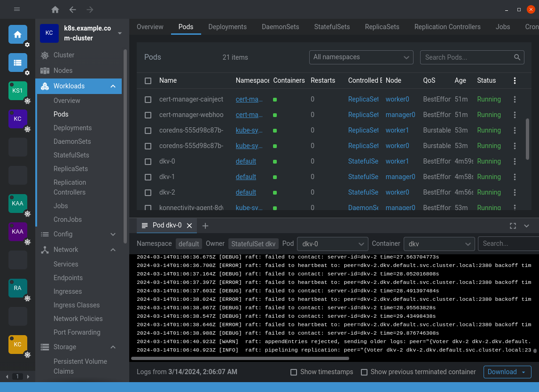The image size is (539, 392).
Task: Open the Catalog list hotbar icon
Action: coord(17,63)
